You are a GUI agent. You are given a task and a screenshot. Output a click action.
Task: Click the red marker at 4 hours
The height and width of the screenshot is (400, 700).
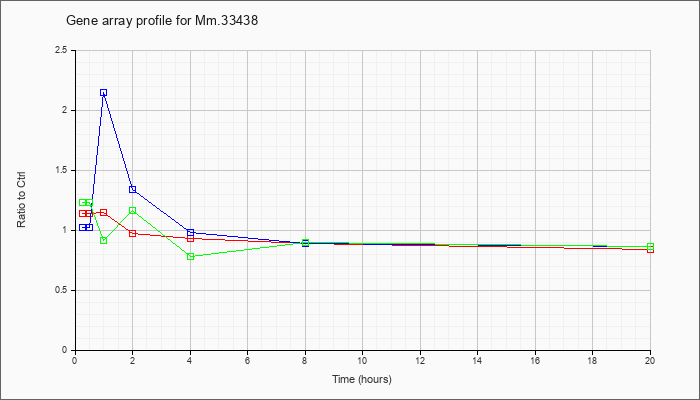(191, 238)
